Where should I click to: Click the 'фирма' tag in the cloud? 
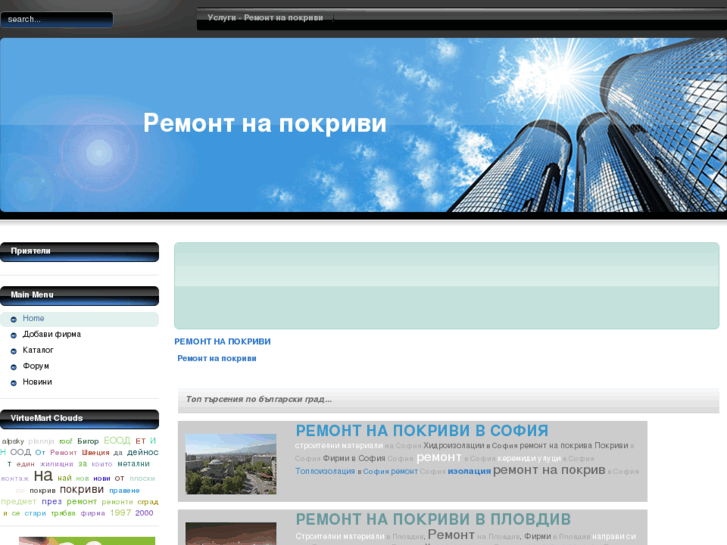click(93, 513)
